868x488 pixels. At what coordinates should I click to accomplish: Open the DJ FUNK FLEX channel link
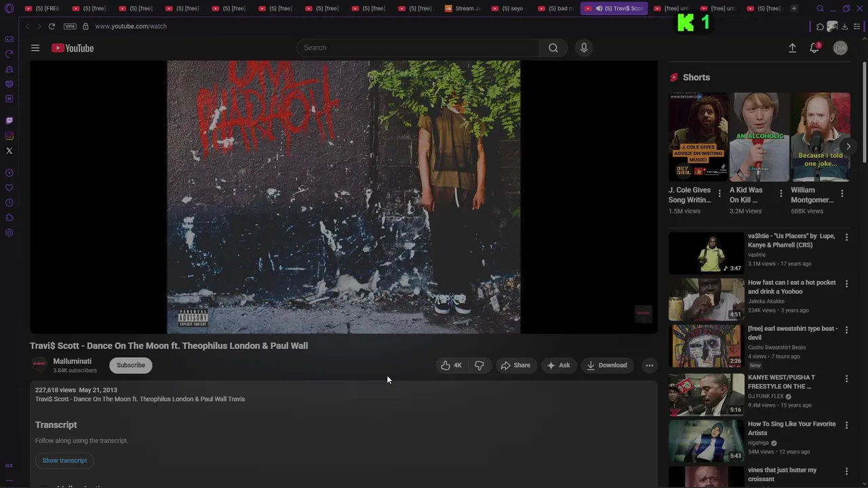(x=766, y=396)
